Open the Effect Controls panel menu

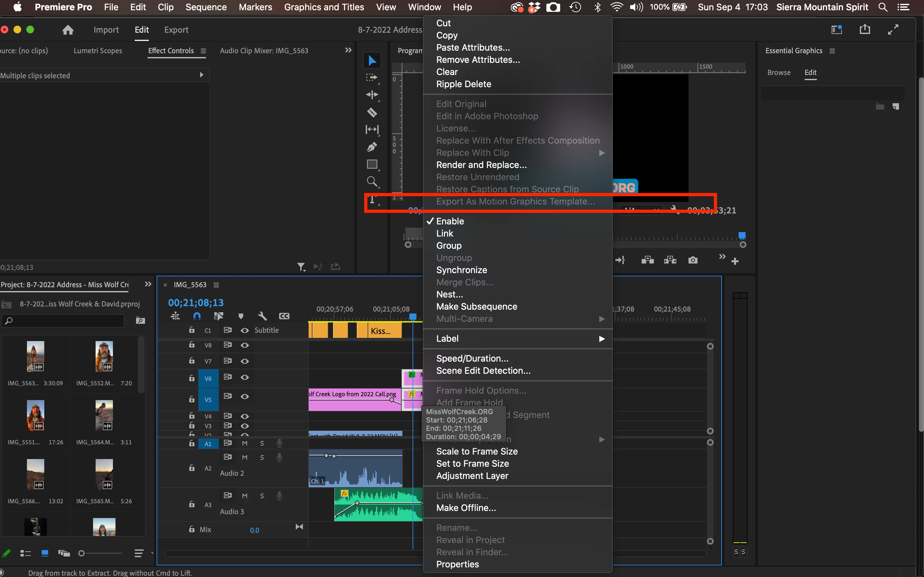[203, 51]
